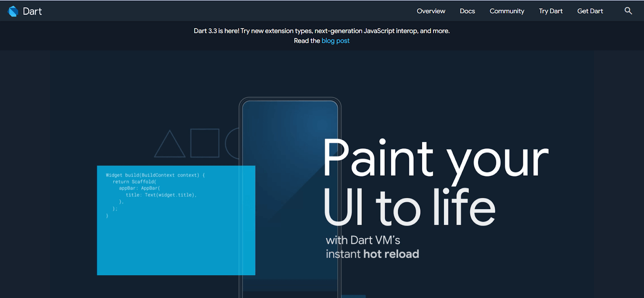Open Try Dart in the navigation
Image resolution: width=644 pixels, height=298 pixels.
pos(551,11)
